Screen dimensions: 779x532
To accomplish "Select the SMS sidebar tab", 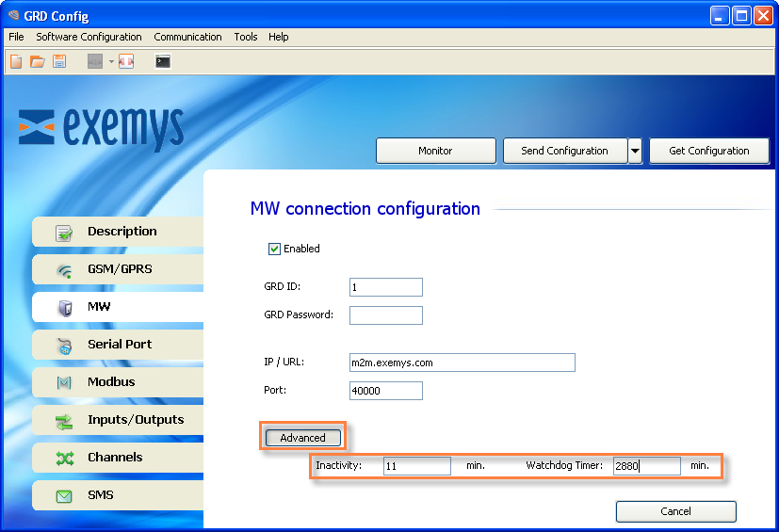I will pos(119,495).
